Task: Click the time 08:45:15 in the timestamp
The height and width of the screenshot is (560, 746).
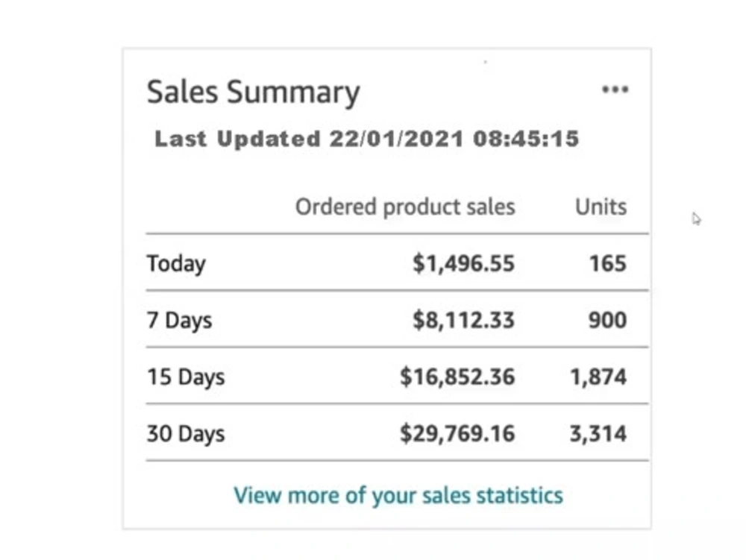Action: 526,139
